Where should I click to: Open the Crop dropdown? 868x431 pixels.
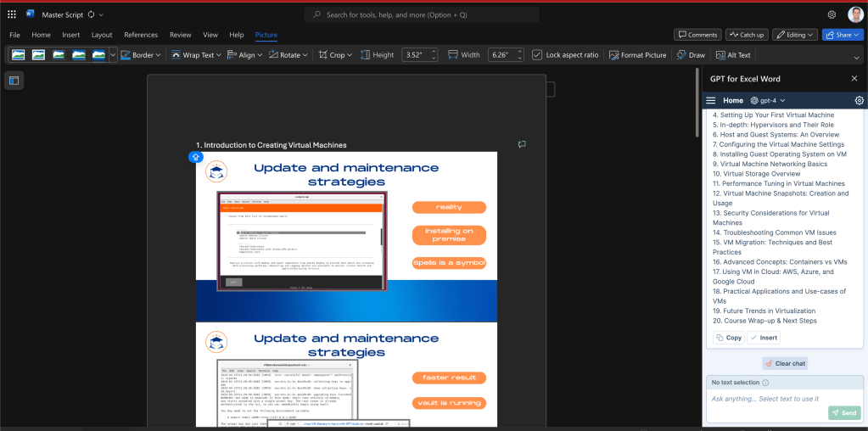point(335,55)
